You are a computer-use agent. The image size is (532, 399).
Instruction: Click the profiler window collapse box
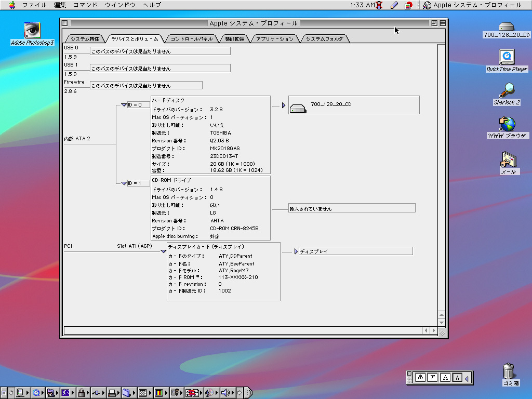[443, 23]
